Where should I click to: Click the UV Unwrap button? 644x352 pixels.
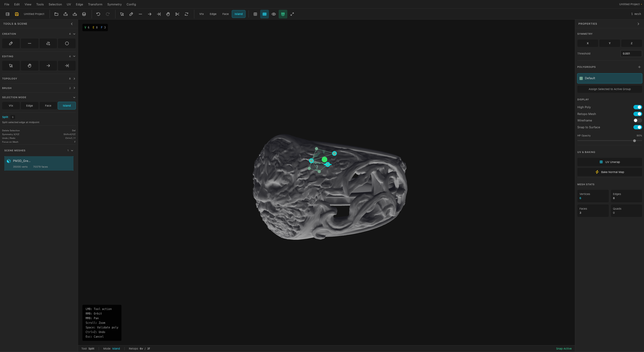pos(609,162)
